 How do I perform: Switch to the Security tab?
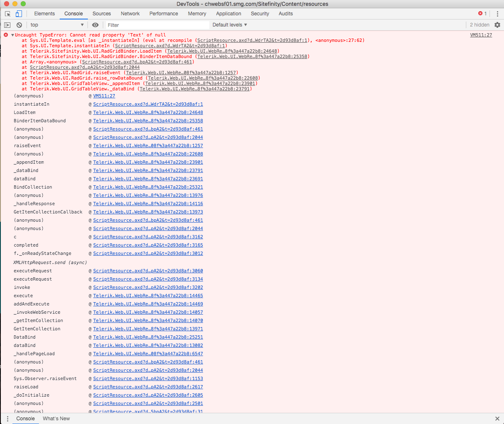click(260, 14)
